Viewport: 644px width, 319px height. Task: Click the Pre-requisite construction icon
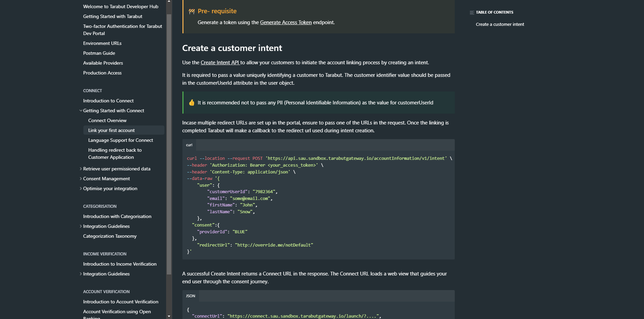coord(192,12)
